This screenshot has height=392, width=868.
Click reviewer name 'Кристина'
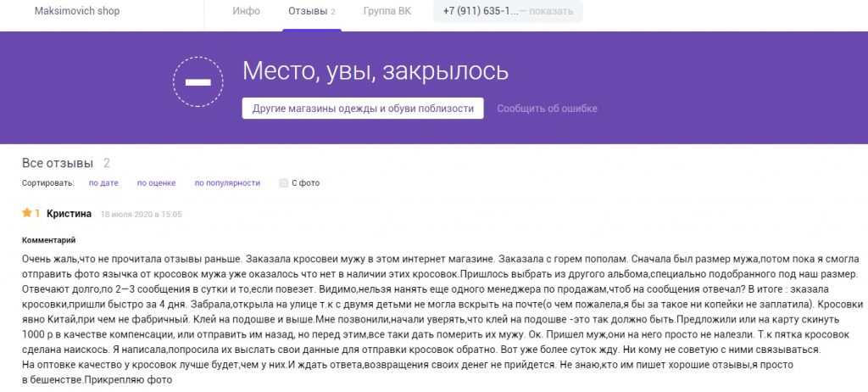click(x=70, y=214)
